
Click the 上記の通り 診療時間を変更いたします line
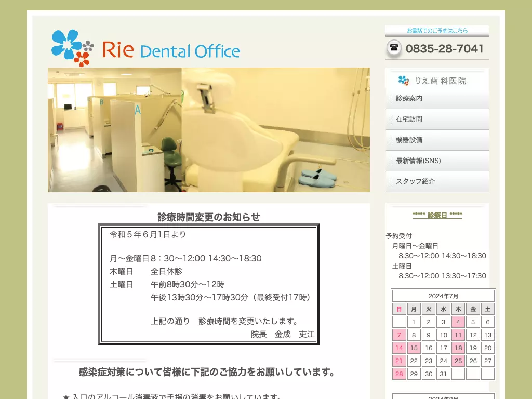tap(224, 321)
